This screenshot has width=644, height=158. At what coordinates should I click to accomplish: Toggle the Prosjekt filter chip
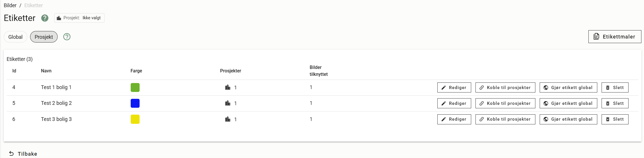[44, 37]
